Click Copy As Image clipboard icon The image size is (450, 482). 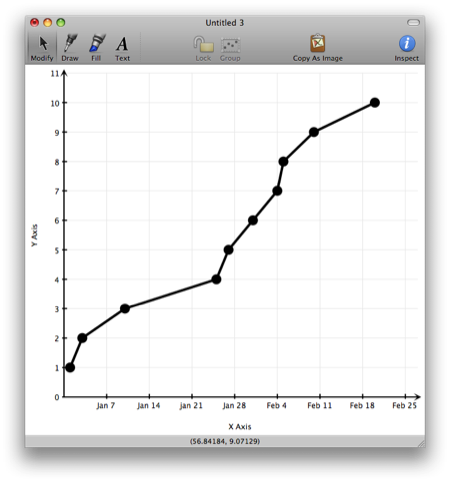pos(318,43)
